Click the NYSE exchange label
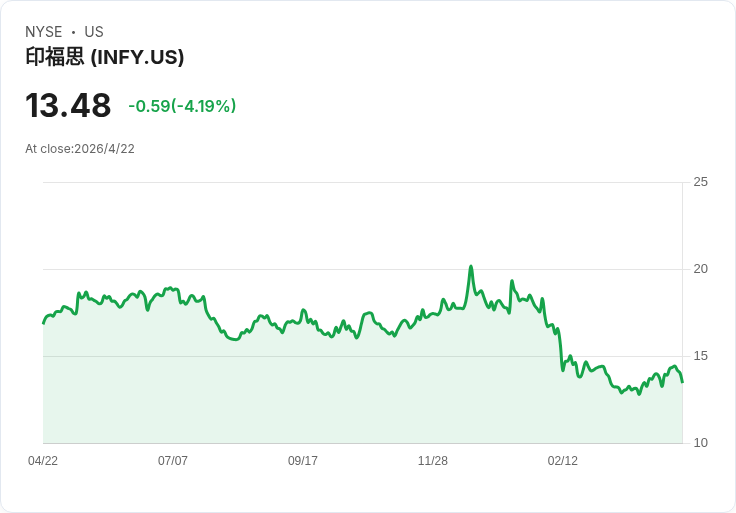 [44, 32]
